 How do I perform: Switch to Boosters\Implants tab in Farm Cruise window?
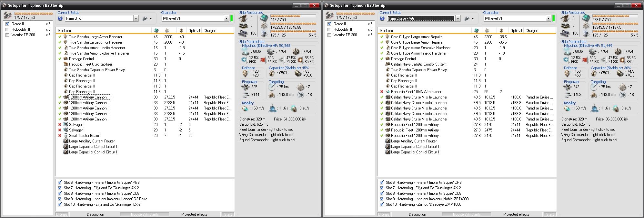click(x=467, y=214)
